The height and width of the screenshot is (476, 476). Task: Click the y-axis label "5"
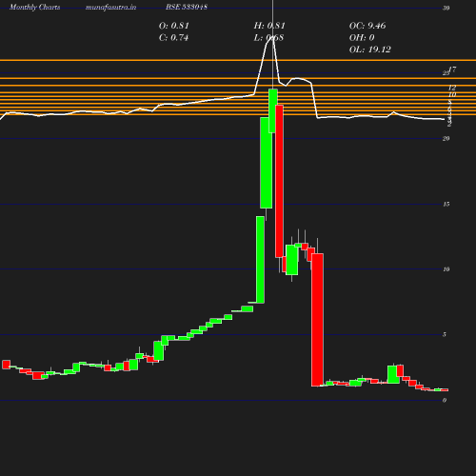click(x=445, y=334)
